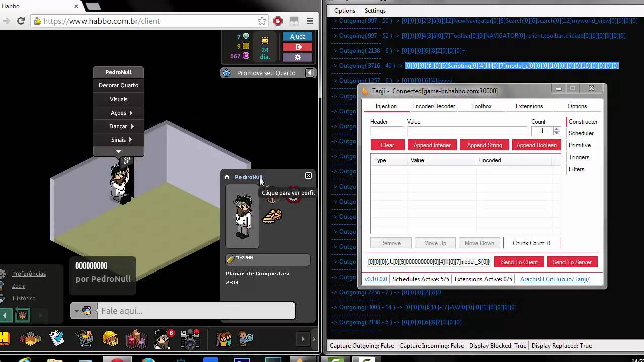Viewport: 644px width, 362px height.
Task: Select Triggers side tab in Tanji
Action: click(x=579, y=157)
